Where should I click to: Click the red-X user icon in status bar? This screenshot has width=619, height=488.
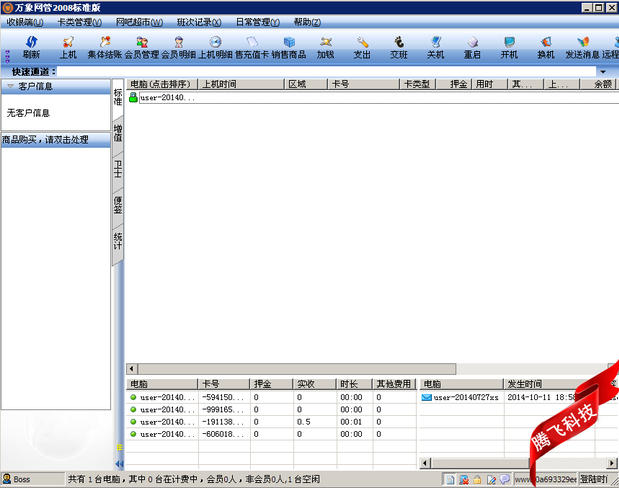click(464, 479)
